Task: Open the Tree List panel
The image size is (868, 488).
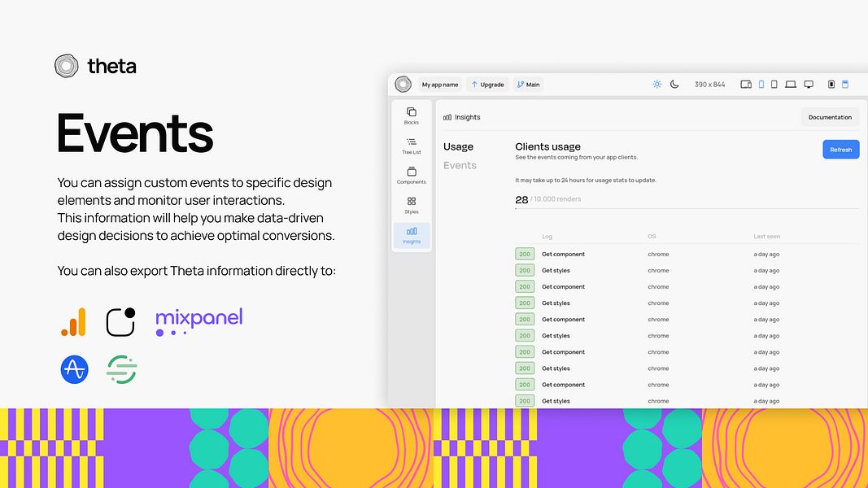Action: 412,146
